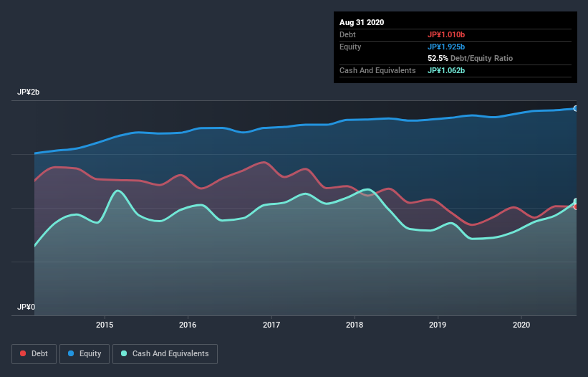Click the 2017 axis label
The height and width of the screenshot is (377, 588).
(x=271, y=325)
